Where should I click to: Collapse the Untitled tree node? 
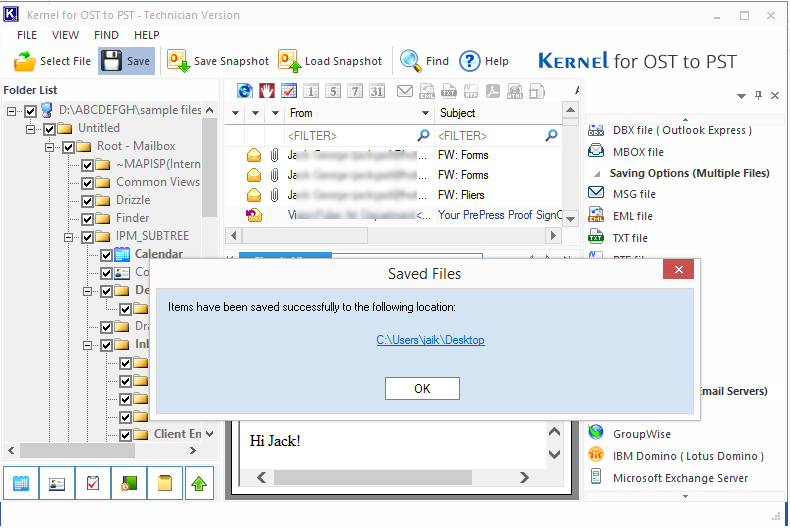(x=30, y=129)
